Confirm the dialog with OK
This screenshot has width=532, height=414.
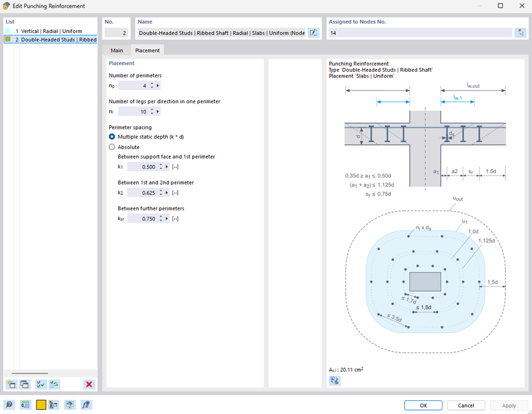(423, 405)
